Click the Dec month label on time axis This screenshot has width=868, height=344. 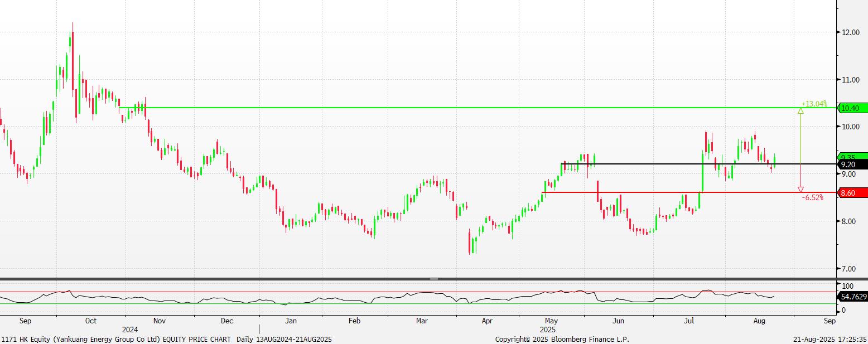[x=226, y=321]
